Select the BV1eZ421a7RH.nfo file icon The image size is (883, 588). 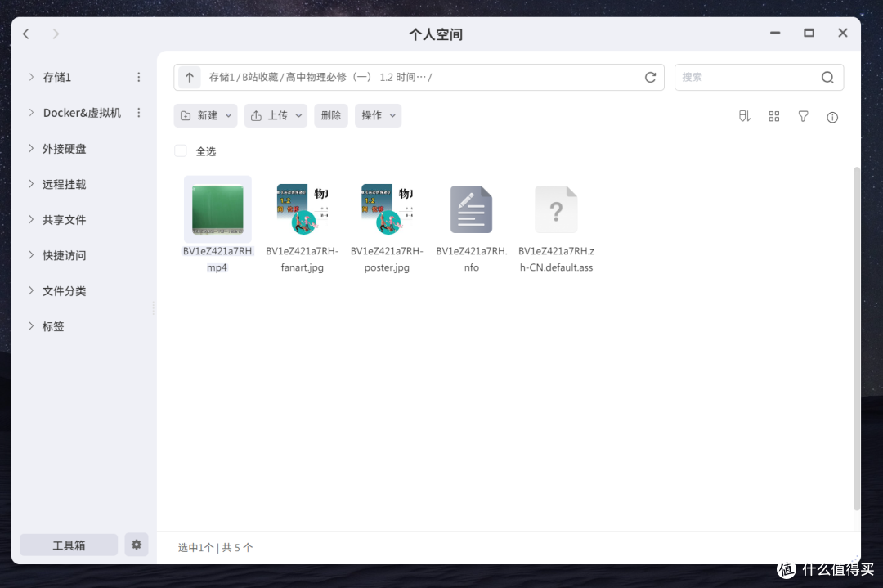tap(472, 209)
